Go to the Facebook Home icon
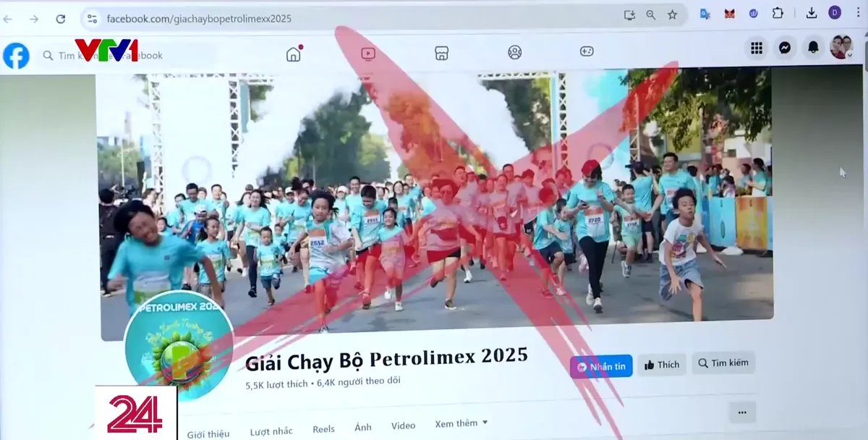This screenshot has height=440, width=868. tap(294, 54)
